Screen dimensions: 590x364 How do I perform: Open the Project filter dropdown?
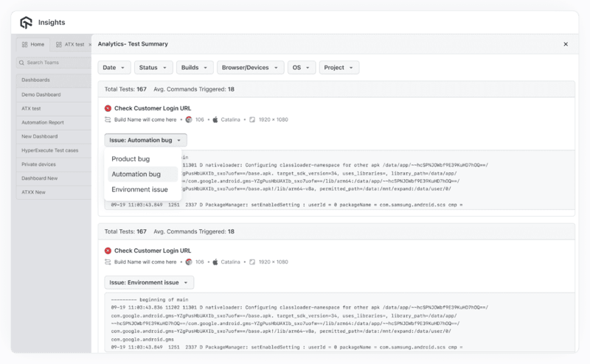click(339, 68)
